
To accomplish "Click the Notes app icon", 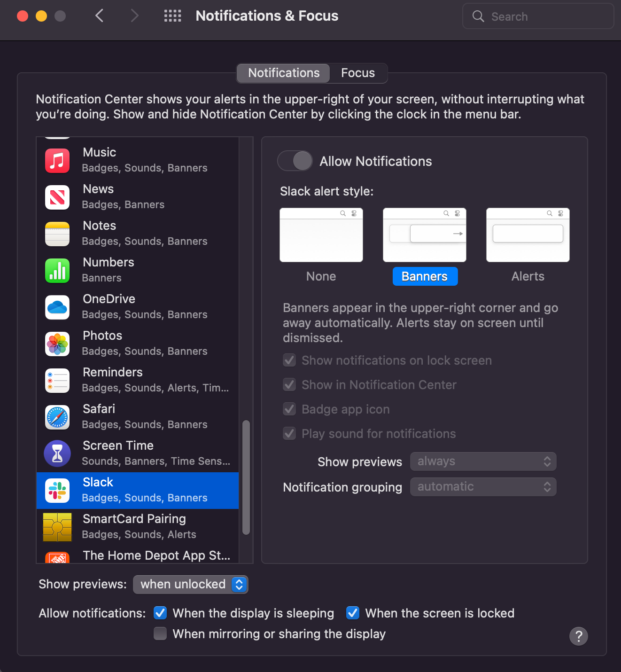I will pyautogui.click(x=57, y=234).
